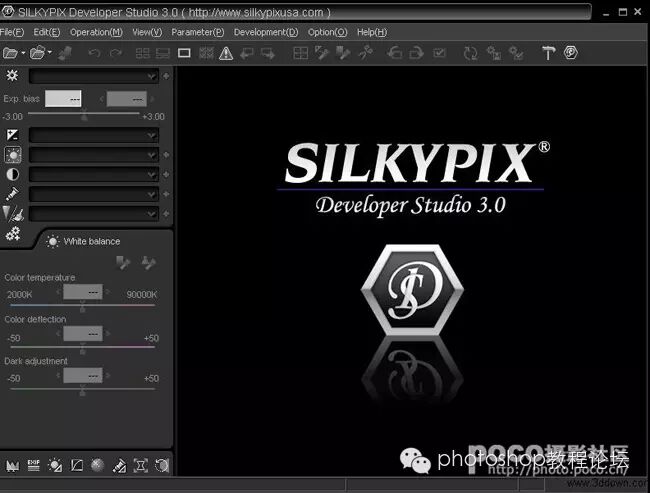The image size is (650, 493).
Task: Open the white balance preset dropdown
Action: [93, 155]
